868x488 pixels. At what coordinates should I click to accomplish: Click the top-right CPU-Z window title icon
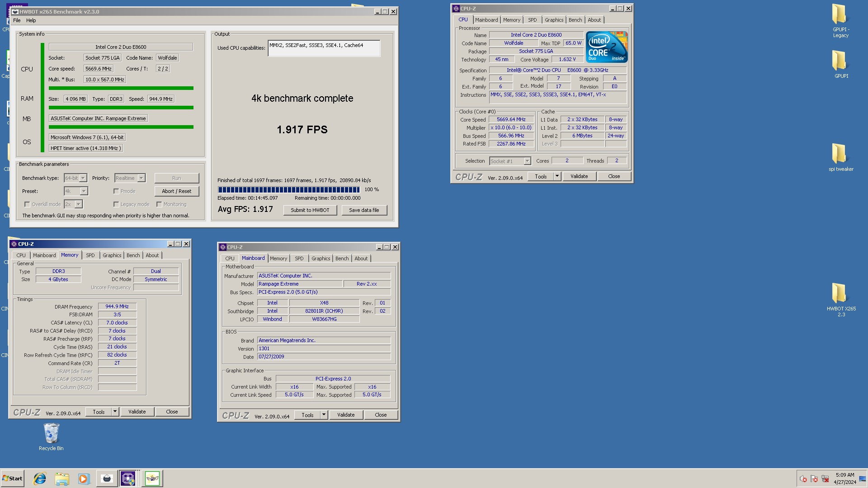(456, 9)
